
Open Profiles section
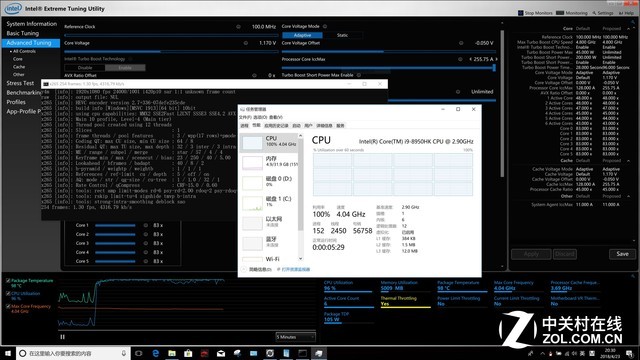pos(16,102)
